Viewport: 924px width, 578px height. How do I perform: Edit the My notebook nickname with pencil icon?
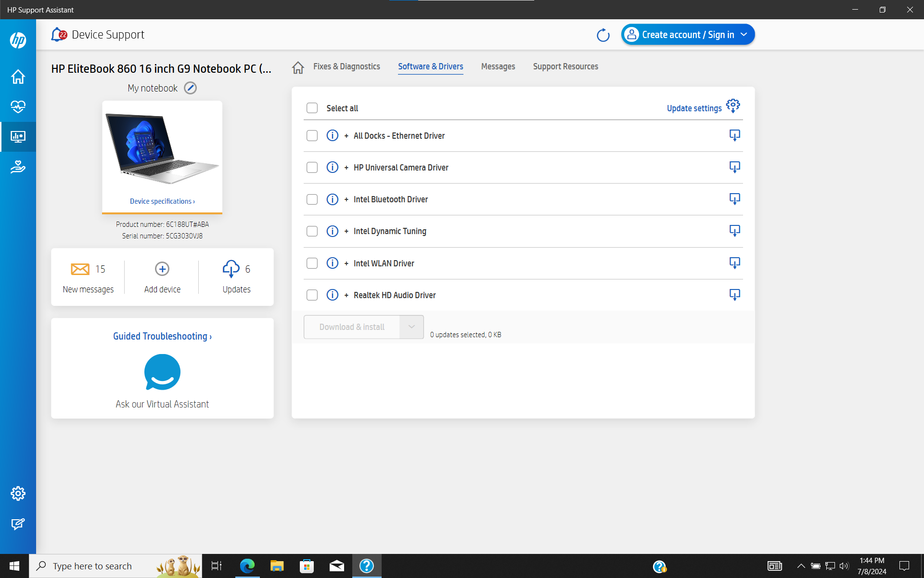click(x=191, y=88)
